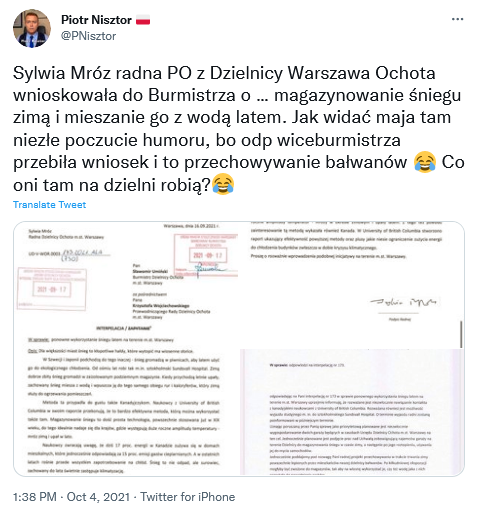Click the handwritten signature in the document

(x=404, y=303)
